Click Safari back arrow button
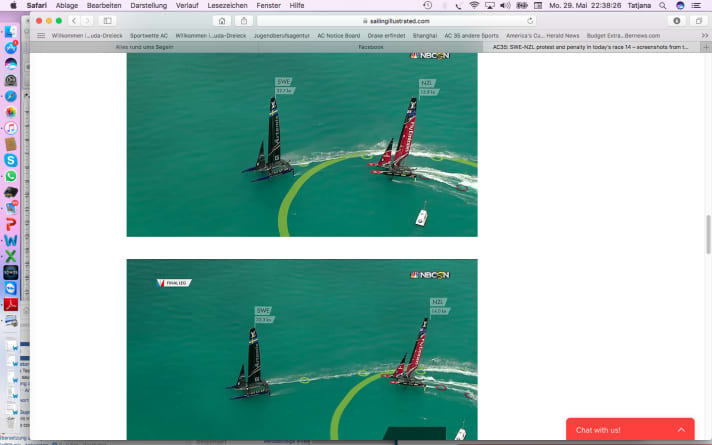Screen dimensions: 712x445 (74, 21)
